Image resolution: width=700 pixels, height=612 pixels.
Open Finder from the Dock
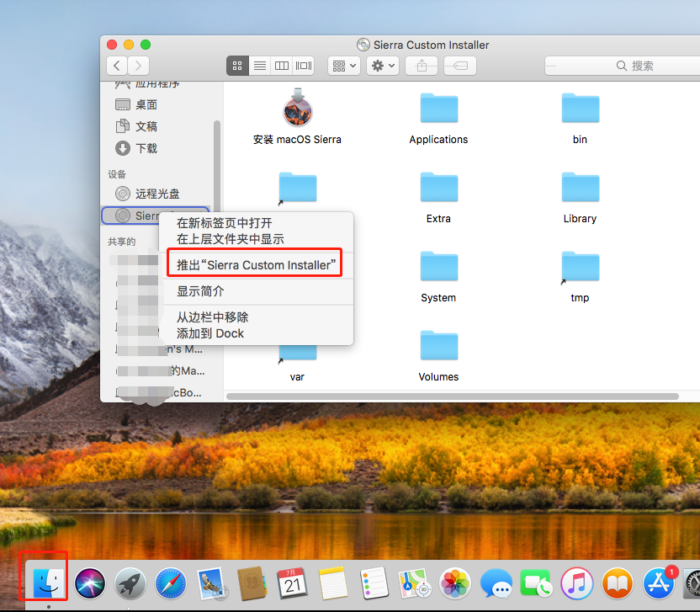[x=49, y=583]
